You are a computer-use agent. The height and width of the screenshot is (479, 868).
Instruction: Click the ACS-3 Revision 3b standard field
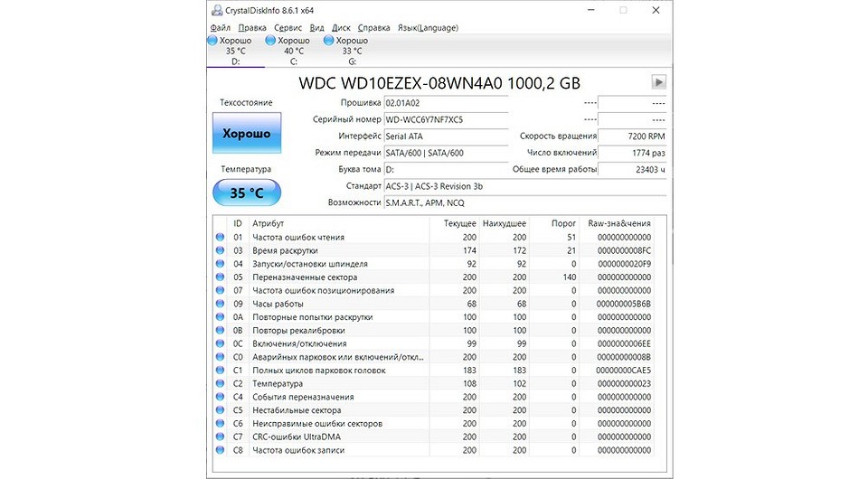[524, 186]
